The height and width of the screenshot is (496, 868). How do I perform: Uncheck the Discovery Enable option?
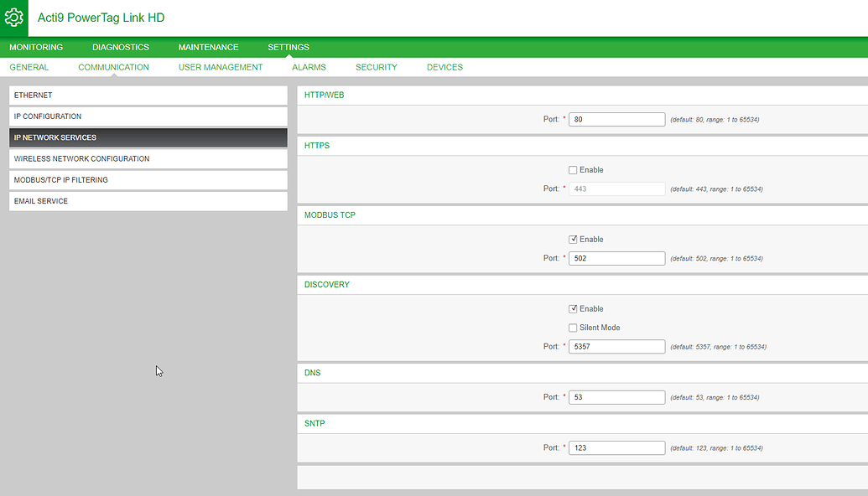[573, 308]
